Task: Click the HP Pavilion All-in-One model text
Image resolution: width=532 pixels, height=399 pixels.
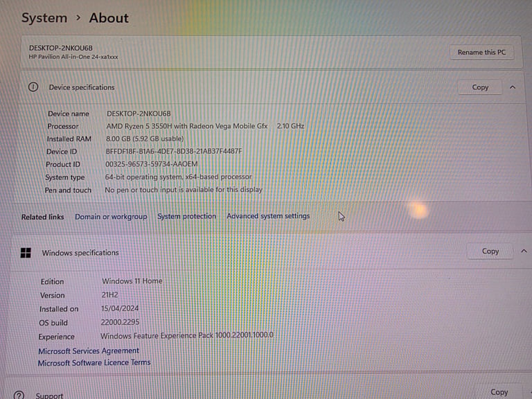Action: click(73, 57)
